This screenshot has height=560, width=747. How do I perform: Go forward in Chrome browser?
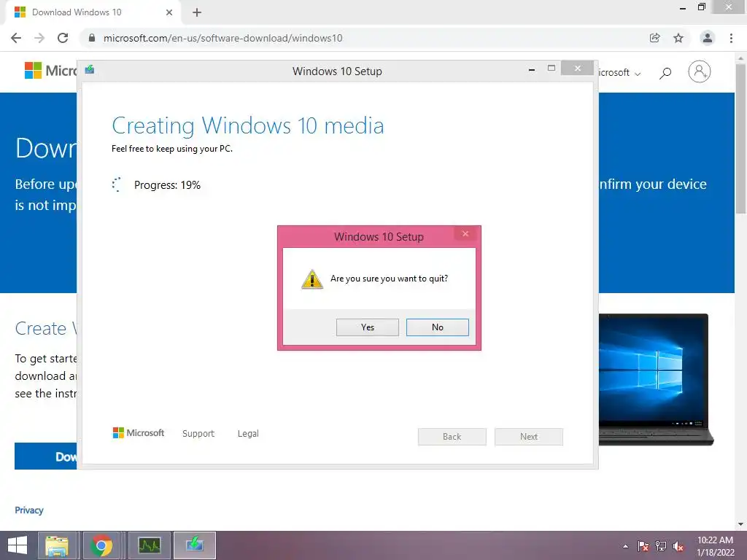click(39, 38)
